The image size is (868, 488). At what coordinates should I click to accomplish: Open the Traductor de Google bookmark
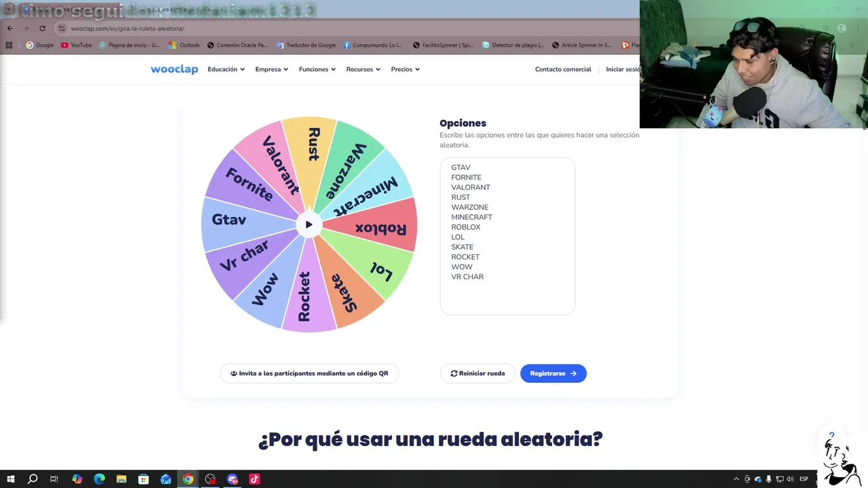pos(306,45)
